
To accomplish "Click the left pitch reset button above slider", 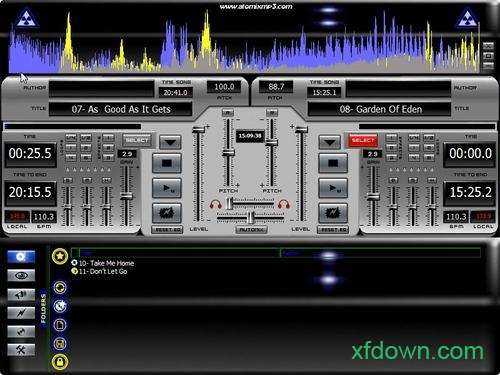I will pyautogui.click(x=228, y=113).
